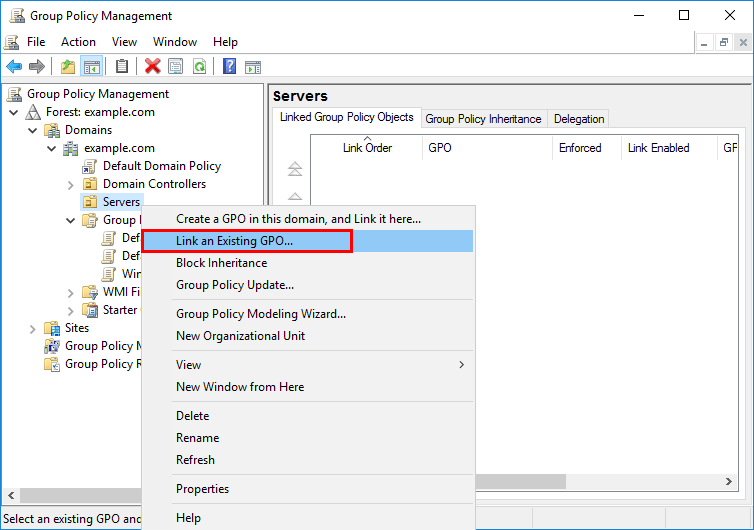The height and width of the screenshot is (530, 754).
Task: Click the left arrow of tree scrollbar
Action: (x=11, y=495)
